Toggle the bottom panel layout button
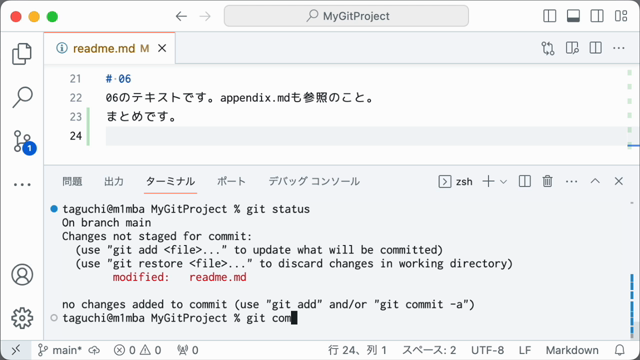Viewport: 640px width, 360px height. pyautogui.click(x=573, y=16)
